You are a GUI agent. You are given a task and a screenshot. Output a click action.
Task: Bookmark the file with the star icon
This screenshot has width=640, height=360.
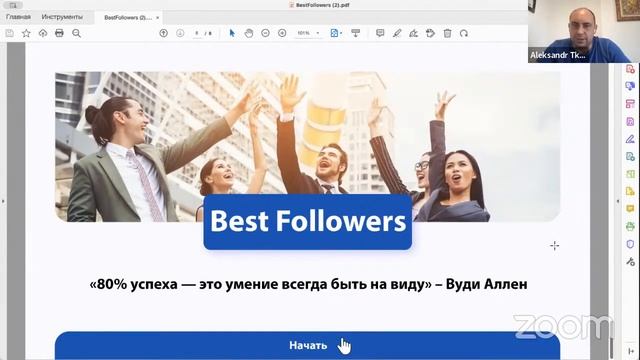click(26, 33)
